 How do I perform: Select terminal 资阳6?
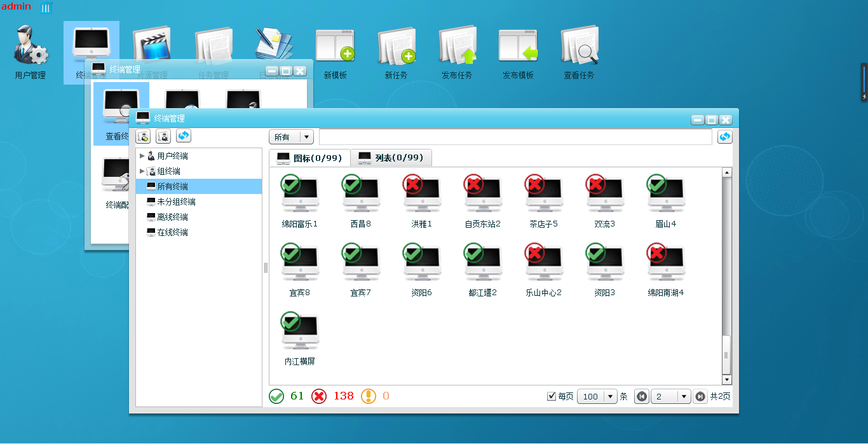(422, 270)
